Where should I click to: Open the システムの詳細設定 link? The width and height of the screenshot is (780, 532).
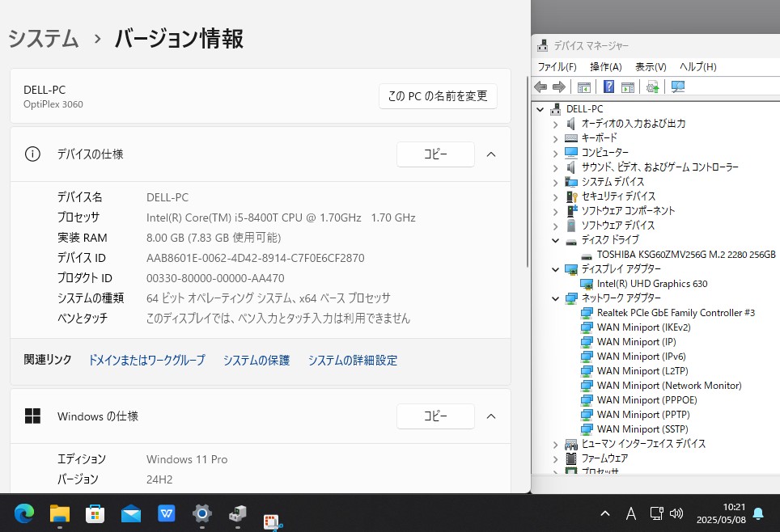353,360
